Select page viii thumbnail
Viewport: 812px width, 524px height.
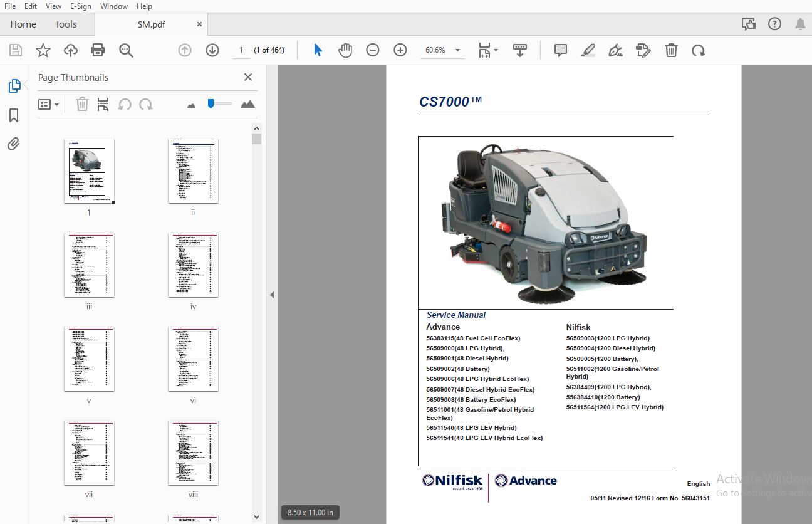pos(193,453)
